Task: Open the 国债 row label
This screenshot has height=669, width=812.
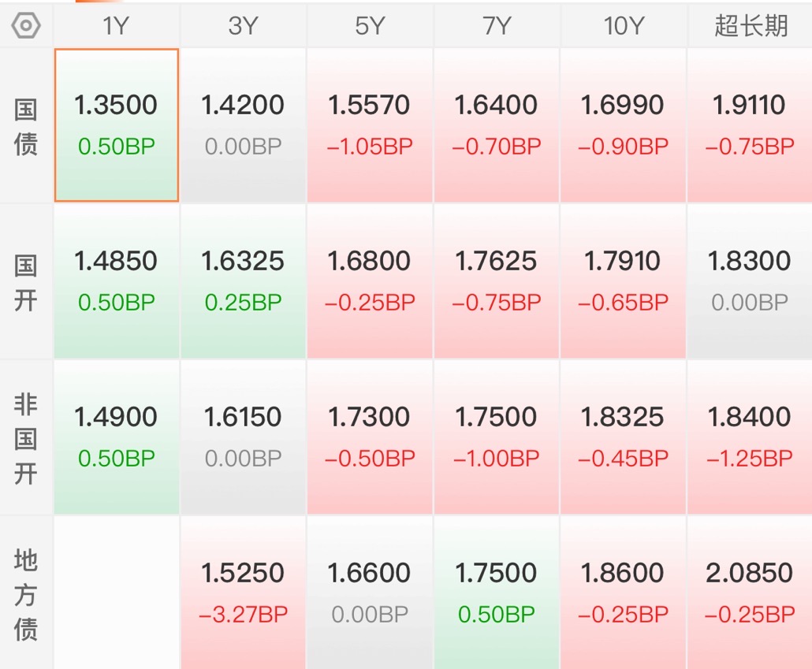Action: pyautogui.click(x=26, y=127)
